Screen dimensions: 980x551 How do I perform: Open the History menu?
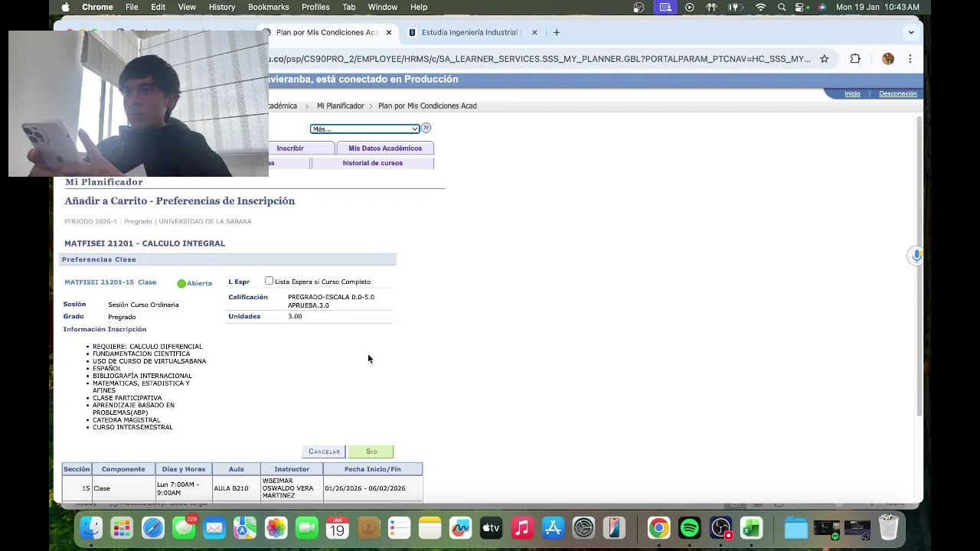click(x=222, y=7)
